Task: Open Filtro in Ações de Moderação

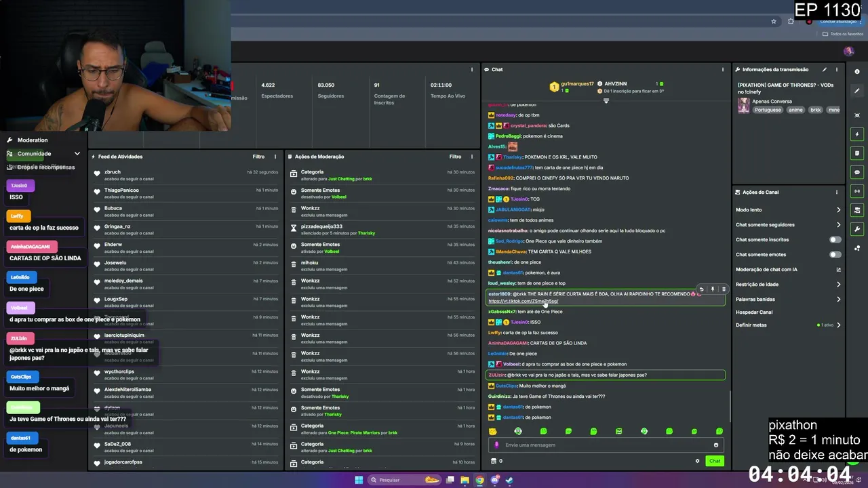Action: (455, 157)
